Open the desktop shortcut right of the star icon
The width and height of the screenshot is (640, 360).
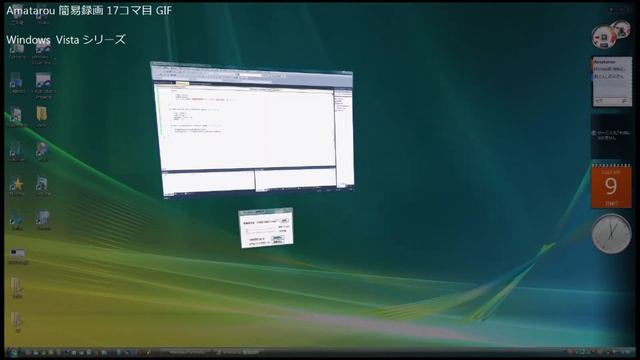pyautogui.click(x=42, y=186)
